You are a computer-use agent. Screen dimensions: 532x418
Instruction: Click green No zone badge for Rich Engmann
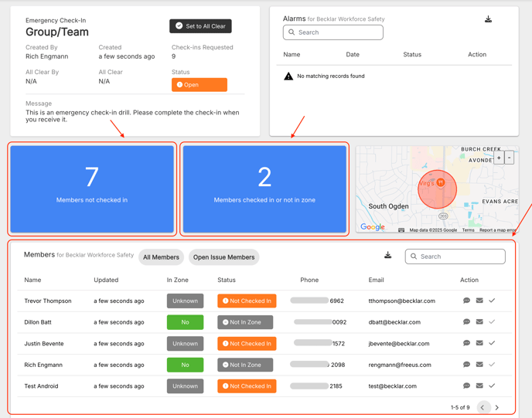pyautogui.click(x=186, y=365)
